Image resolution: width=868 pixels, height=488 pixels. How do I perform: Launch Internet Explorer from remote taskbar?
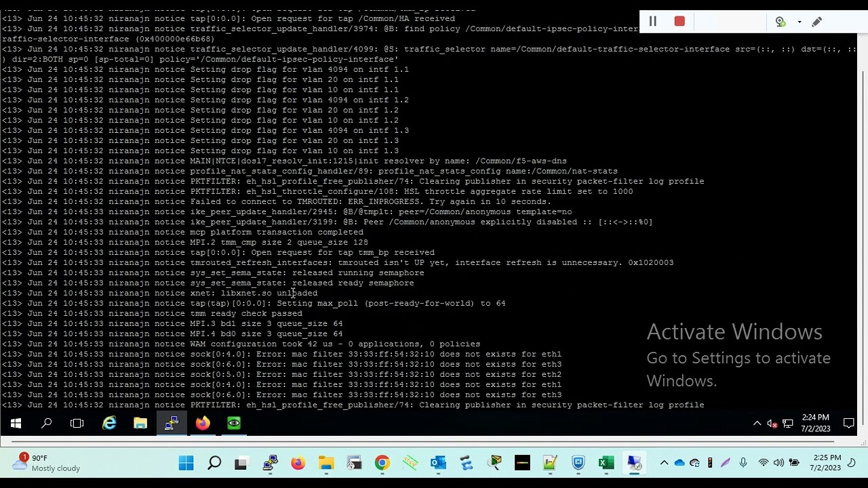[x=109, y=424]
